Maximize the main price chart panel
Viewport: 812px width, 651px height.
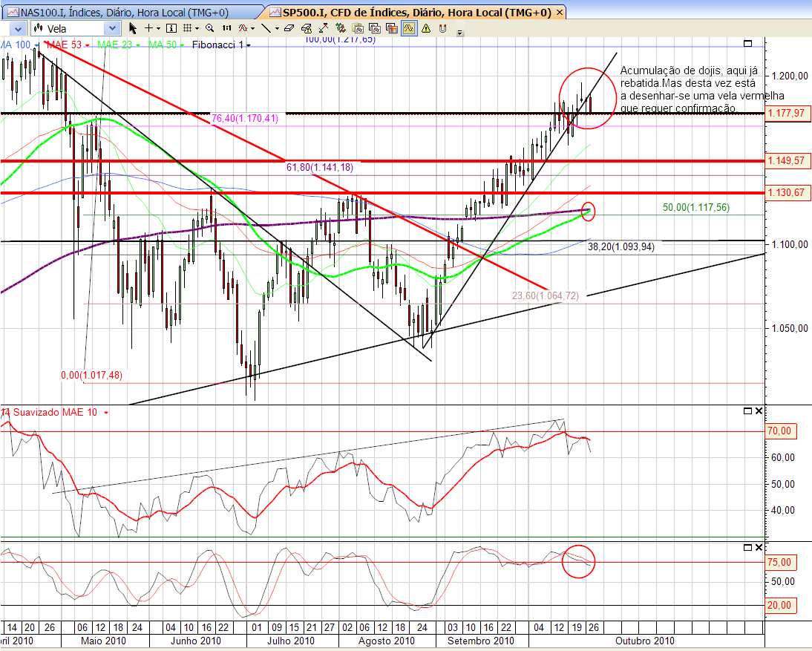(x=747, y=44)
